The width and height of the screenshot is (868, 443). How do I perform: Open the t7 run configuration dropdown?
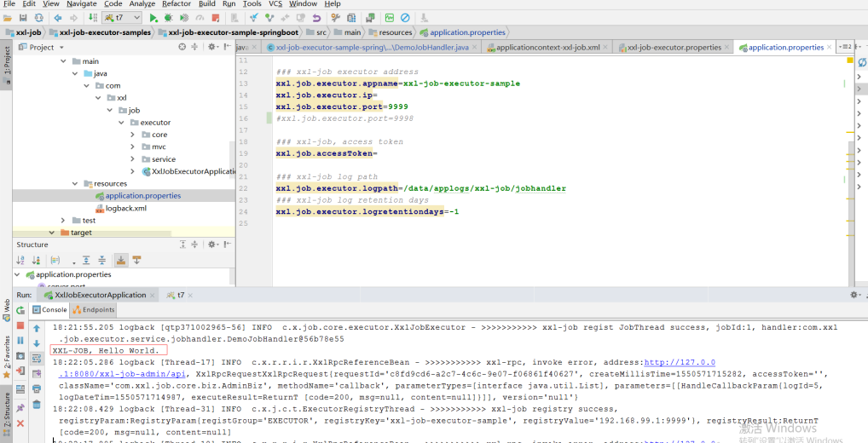pos(122,18)
